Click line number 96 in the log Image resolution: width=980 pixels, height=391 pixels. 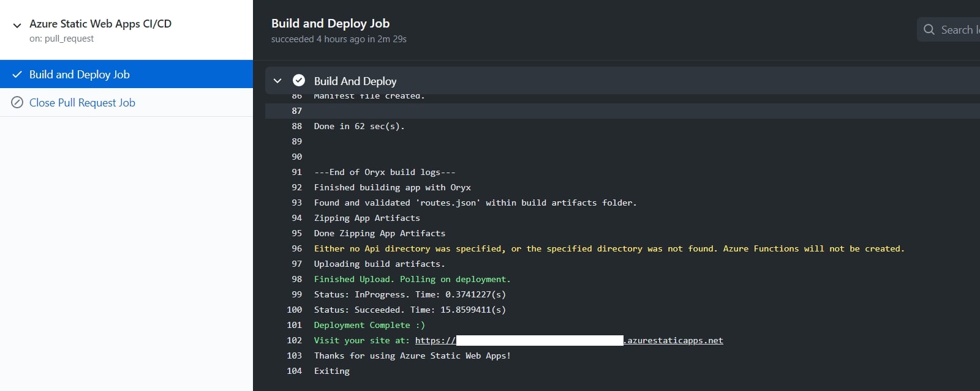pos(297,248)
